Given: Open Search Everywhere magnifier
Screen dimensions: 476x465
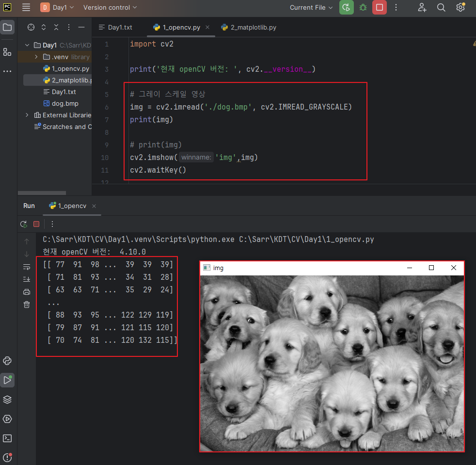Looking at the screenshot, I should pyautogui.click(x=441, y=7).
